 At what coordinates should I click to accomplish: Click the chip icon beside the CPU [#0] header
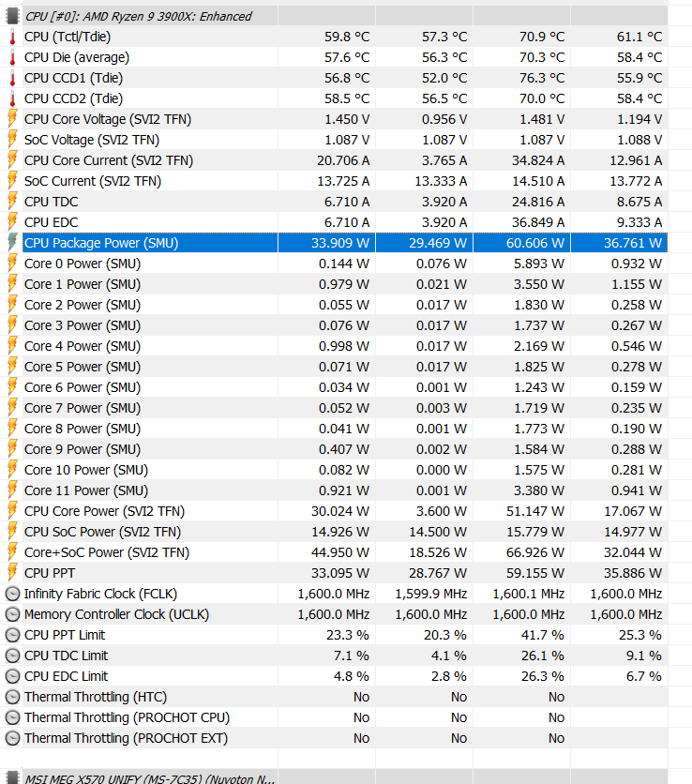[x=12, y=16]
